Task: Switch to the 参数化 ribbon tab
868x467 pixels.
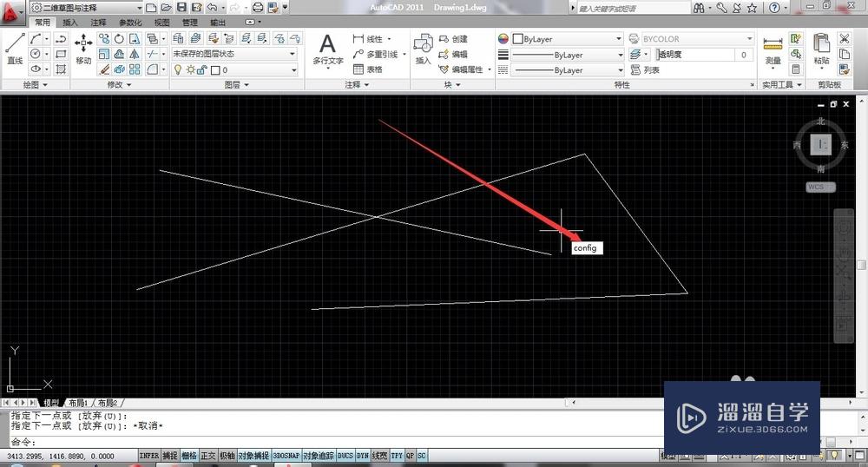Action: click(x=130, y=22)
